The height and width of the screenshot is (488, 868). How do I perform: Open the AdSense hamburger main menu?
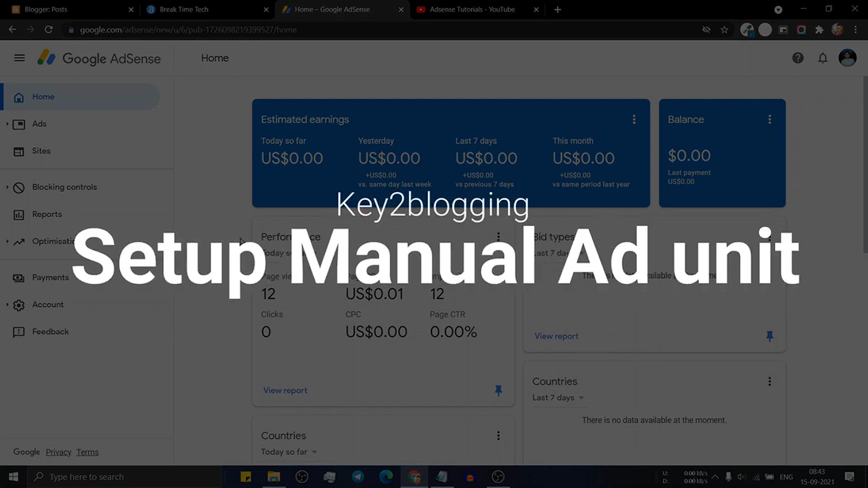[x=19, y=58]
